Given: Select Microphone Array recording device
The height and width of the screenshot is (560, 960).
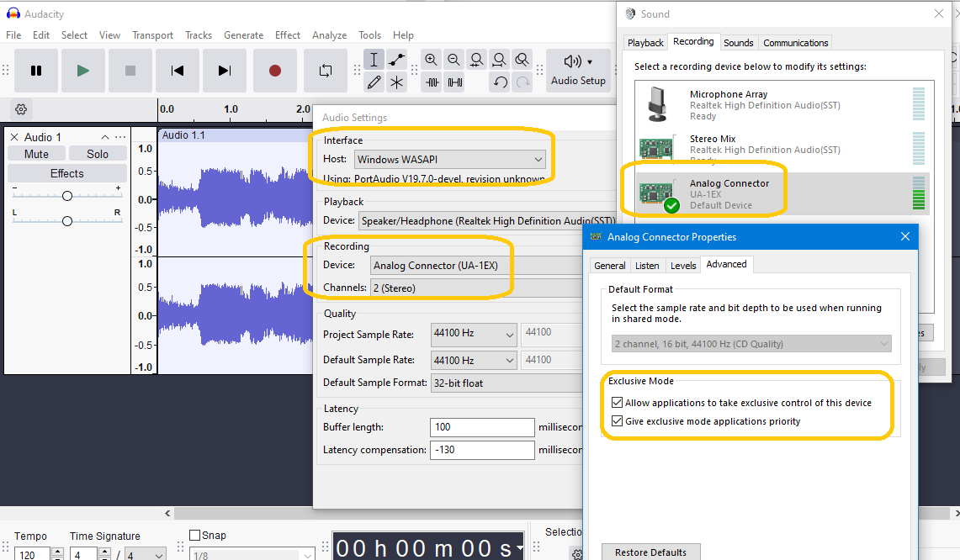Looking at the screenshot, I should click(782, 104).
